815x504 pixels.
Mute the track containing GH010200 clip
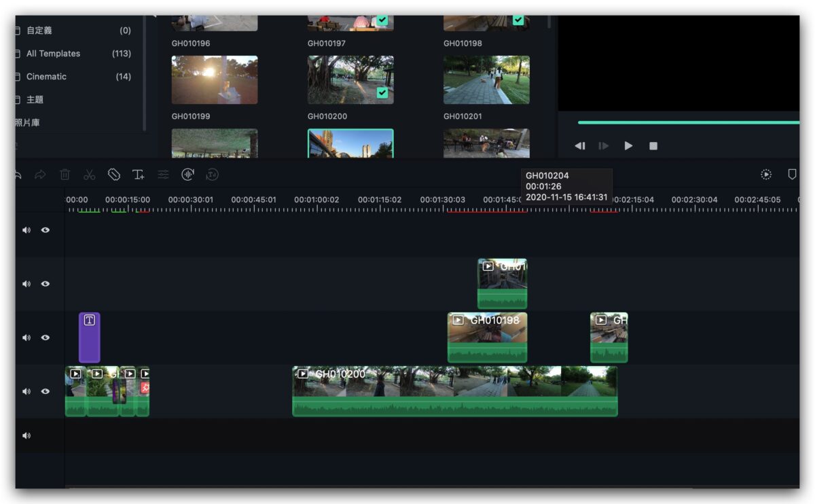coord(26,391)
